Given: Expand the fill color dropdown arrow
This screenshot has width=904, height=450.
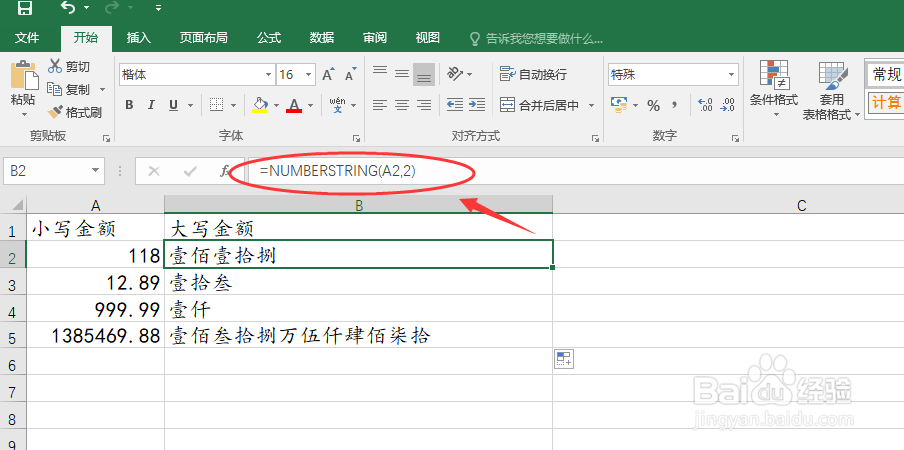Looking at the screenshot, I should (x=277, y=105).
